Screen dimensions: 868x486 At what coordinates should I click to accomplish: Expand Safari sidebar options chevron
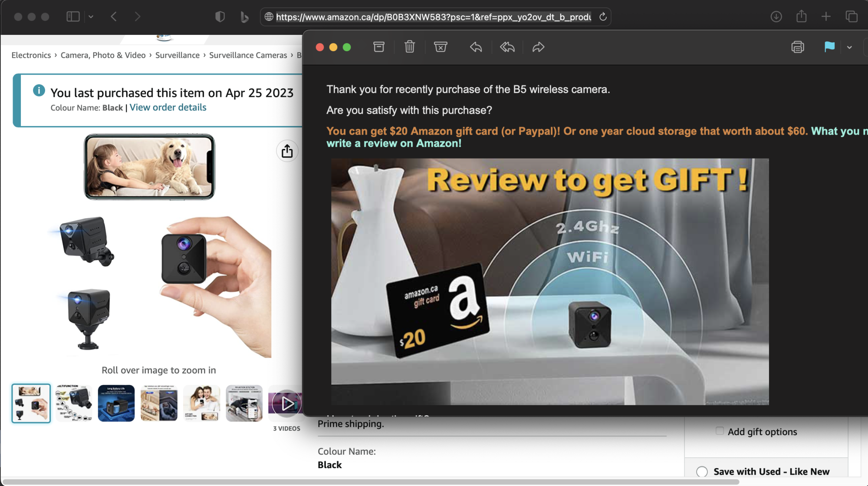(x=91, y=17)
